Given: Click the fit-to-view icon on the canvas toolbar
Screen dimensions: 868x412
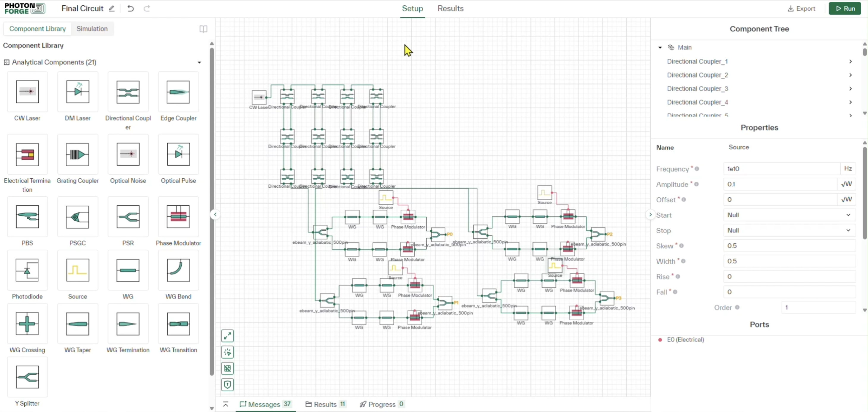Looking at the screenshot, I should 227,335.
